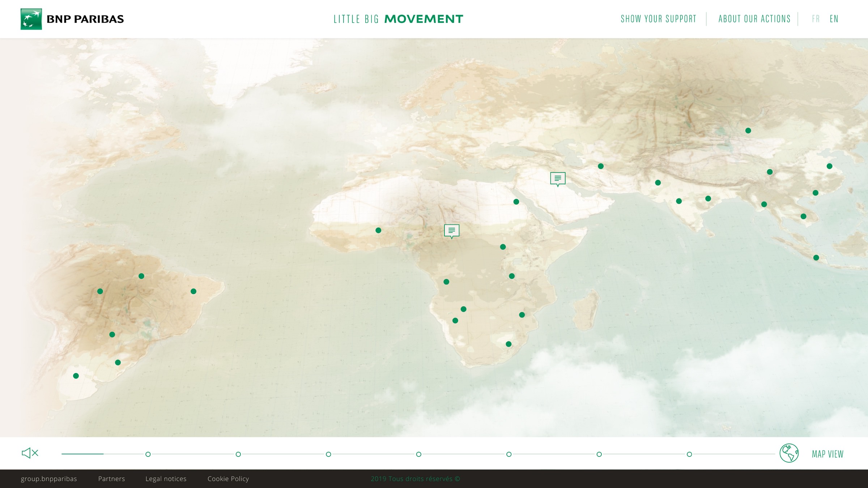Switch language to FR

[x=816, y=19]
